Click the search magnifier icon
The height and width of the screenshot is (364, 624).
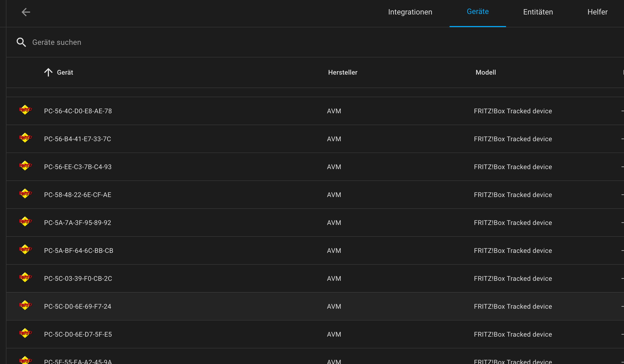pos(21,42)
